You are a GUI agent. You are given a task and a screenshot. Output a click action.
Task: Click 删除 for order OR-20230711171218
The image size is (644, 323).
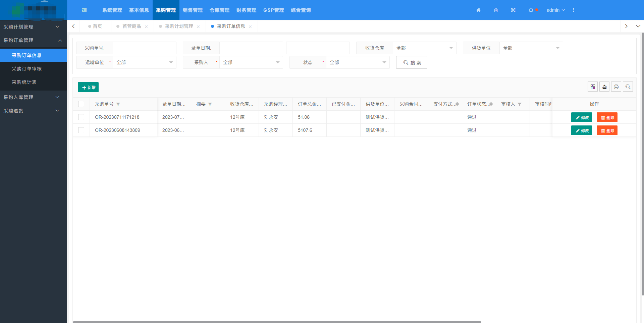point(607,117)
